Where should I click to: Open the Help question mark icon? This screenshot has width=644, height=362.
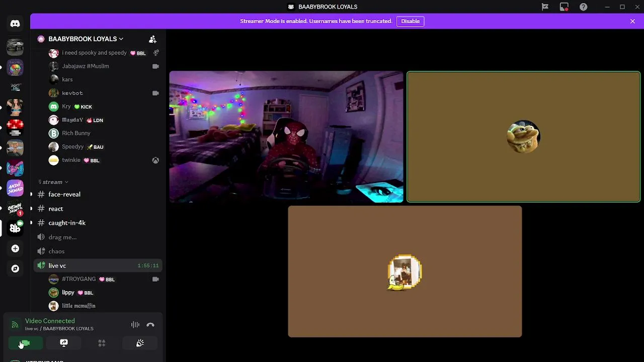coord(583,7)
